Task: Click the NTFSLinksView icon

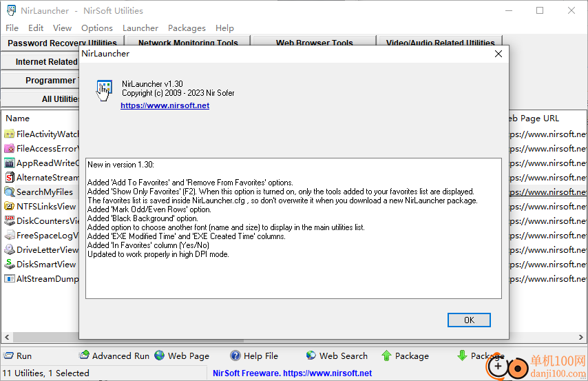Action: [10, 207]
